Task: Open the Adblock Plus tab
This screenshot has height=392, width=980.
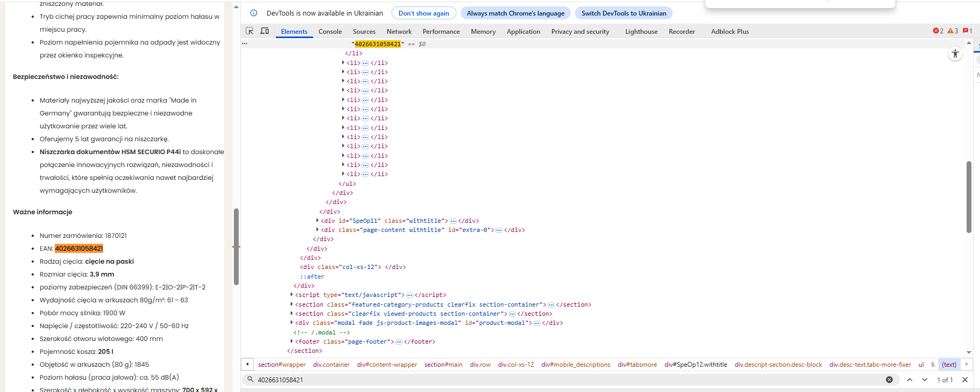Action: click(730, 32)
